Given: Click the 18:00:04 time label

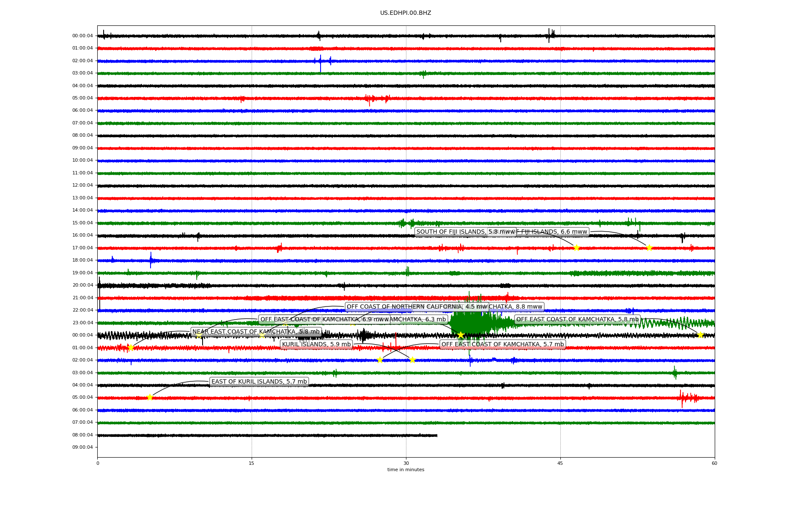Looking at the screenshot, I should (x=82, y=260).
